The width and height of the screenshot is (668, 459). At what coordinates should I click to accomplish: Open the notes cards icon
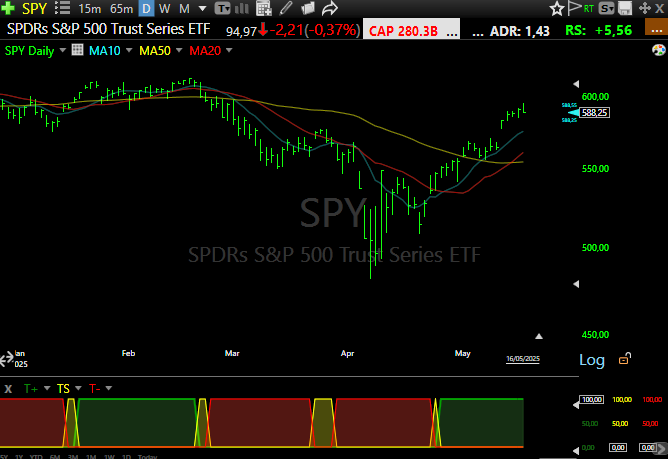tap(308, 8)
